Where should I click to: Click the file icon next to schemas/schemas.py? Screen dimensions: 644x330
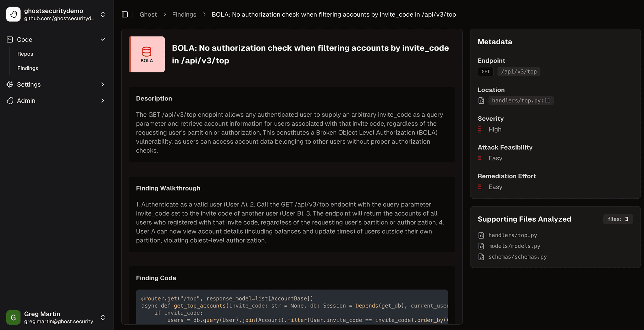click(481, 257)
